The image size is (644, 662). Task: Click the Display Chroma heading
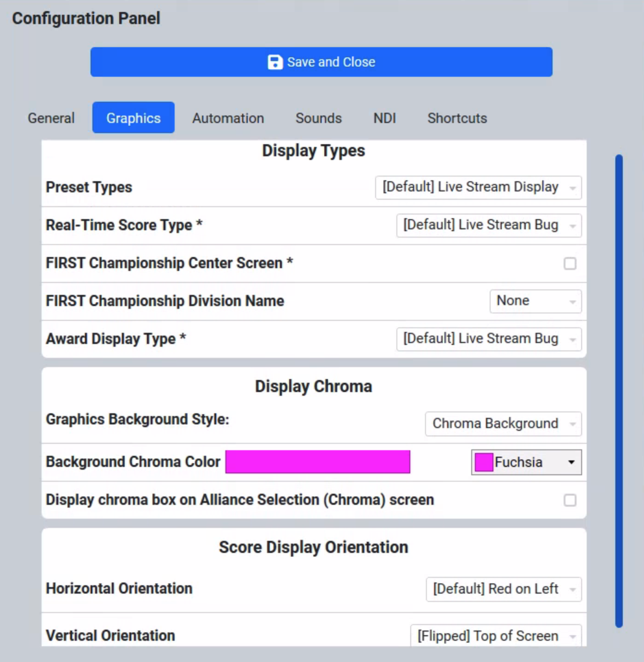click(314, 386)
